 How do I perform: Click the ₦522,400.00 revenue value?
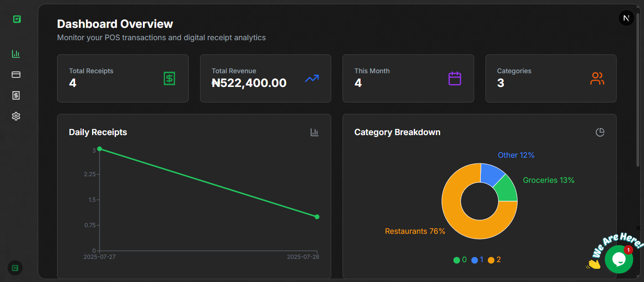point(249,83)
